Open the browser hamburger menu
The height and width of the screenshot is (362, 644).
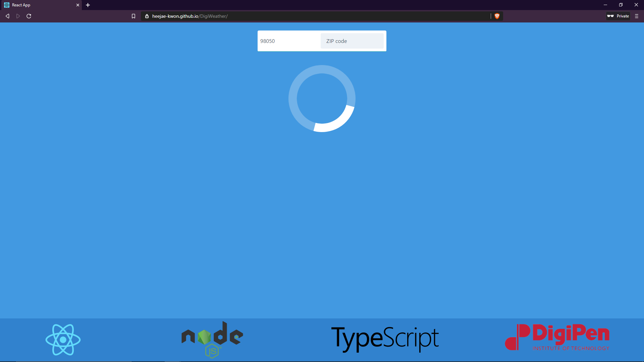(637, 16)
